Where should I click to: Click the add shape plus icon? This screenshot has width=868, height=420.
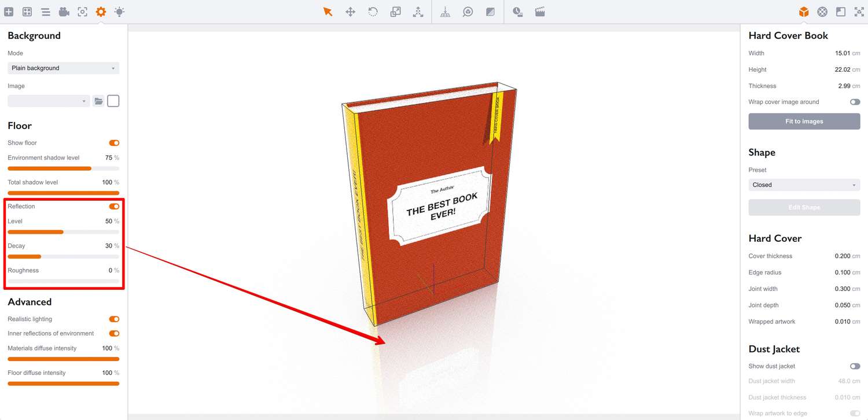click(9, 12)
